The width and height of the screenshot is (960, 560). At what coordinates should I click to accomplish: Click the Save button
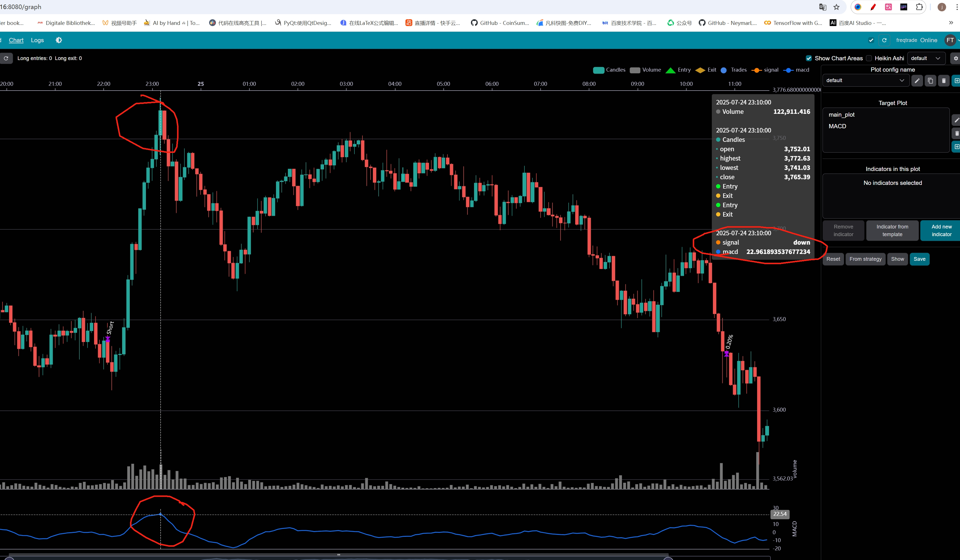[x=919, y=259]
